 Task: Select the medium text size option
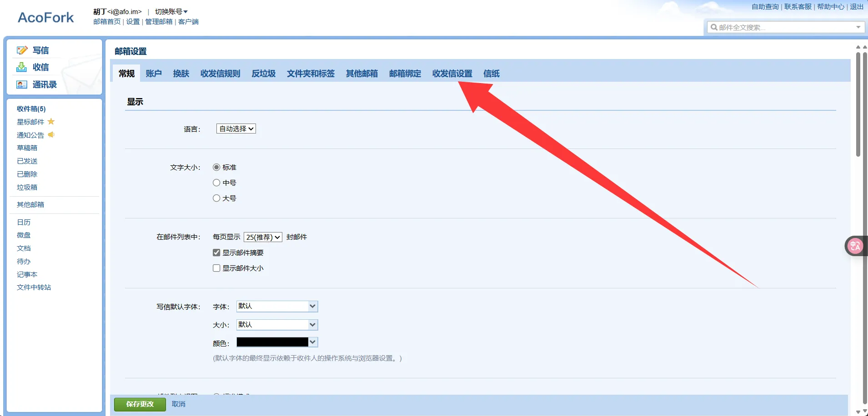click(216, 183)
